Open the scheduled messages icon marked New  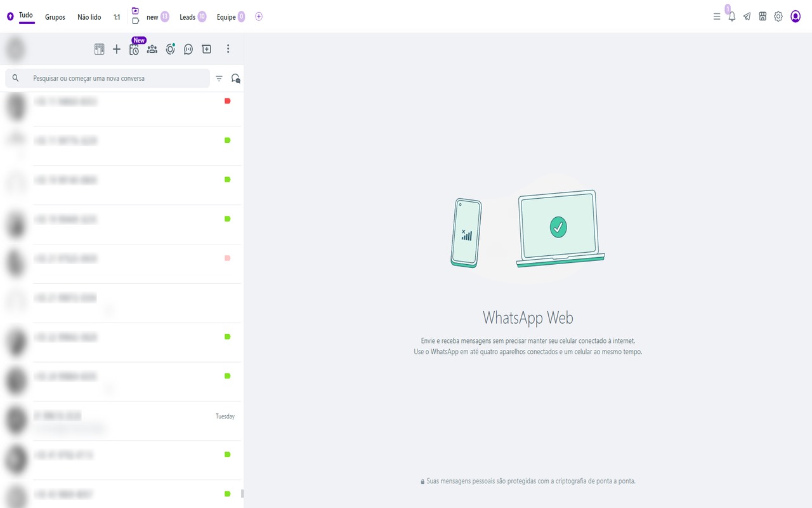pos(134,49)
